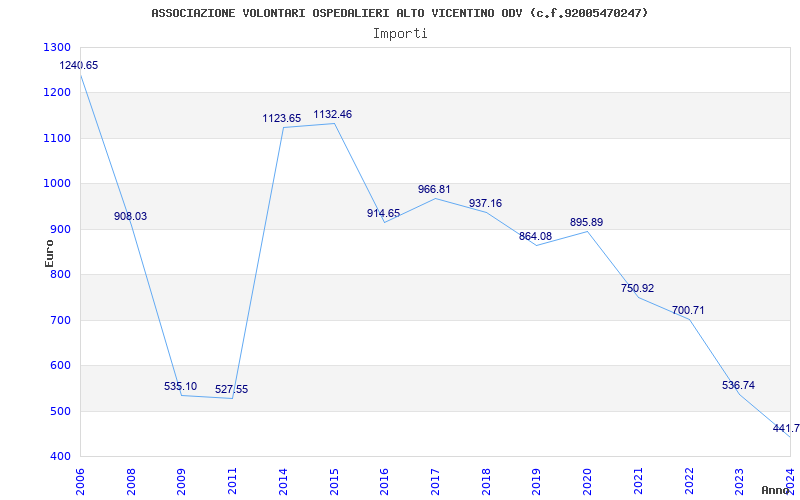Click the 1000 y-axis tick label
This screenshot has height=500, width=800.
tap(57, 184)
